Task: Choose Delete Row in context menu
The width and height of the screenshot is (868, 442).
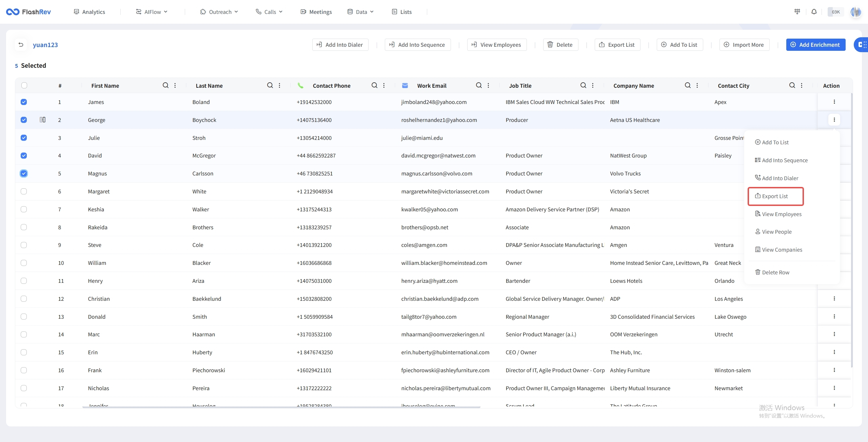Action: tap(772, 272)
